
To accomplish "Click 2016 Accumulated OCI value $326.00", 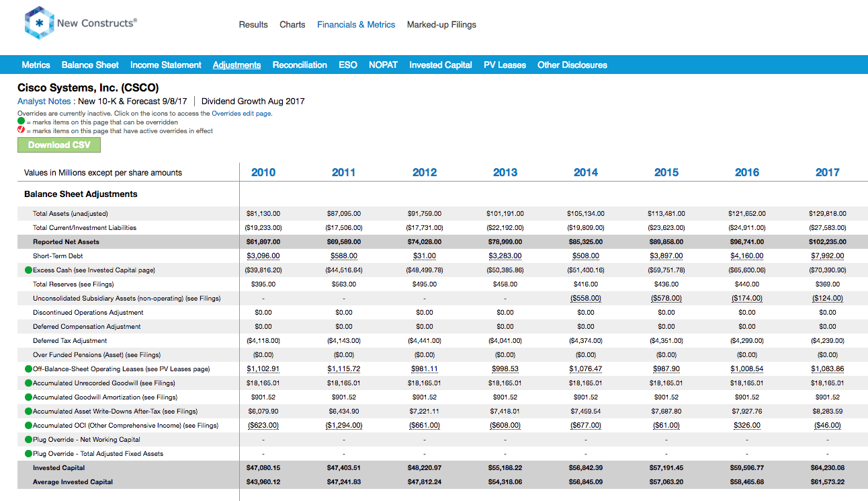I will click(x=747, y=426).
